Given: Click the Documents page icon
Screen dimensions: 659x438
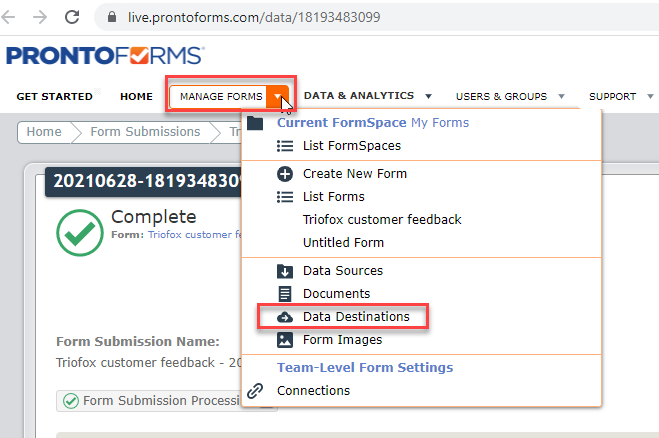Looking at the screenshot, I should [285, 293].
